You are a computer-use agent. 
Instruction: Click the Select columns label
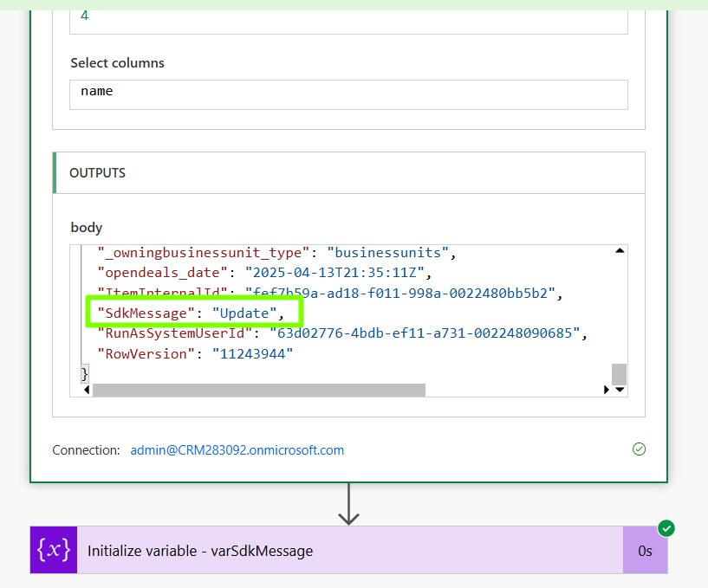[x=117, y=62]
